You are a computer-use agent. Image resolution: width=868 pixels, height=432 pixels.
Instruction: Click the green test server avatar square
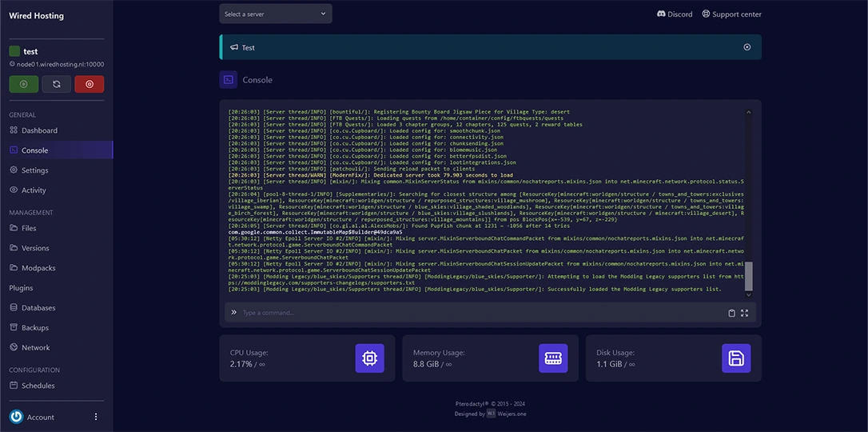(x=14, y=51)
